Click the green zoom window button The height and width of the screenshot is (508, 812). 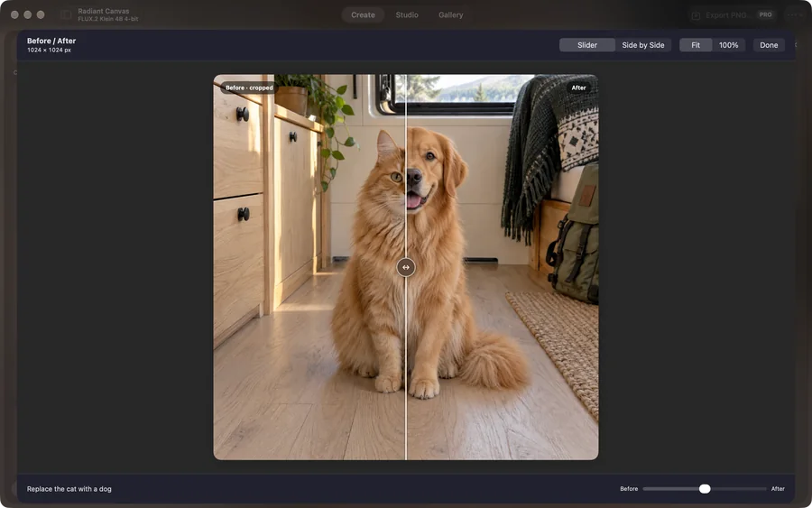coord(41,15)
